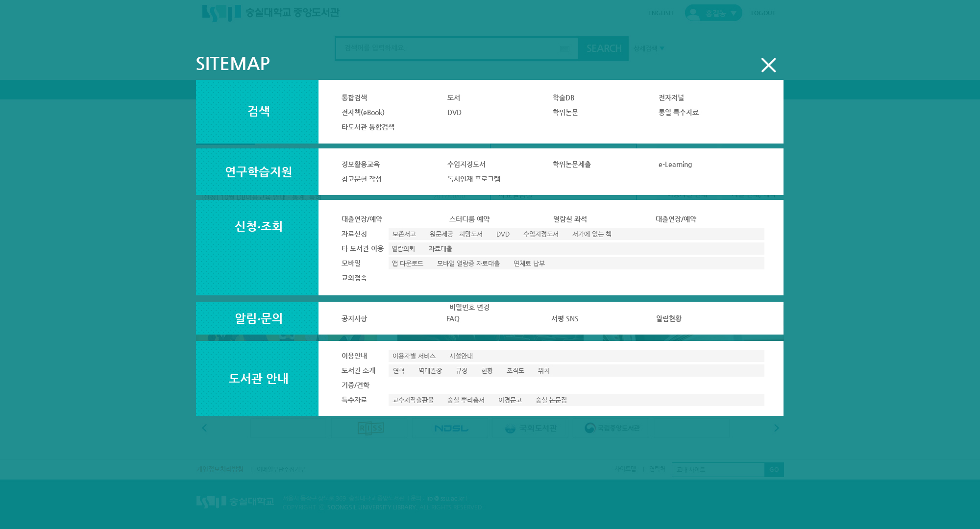Click the 교내 사이트 select box
Screen dimensions: 980x529
pyautogui.click(x=718, y=470)
